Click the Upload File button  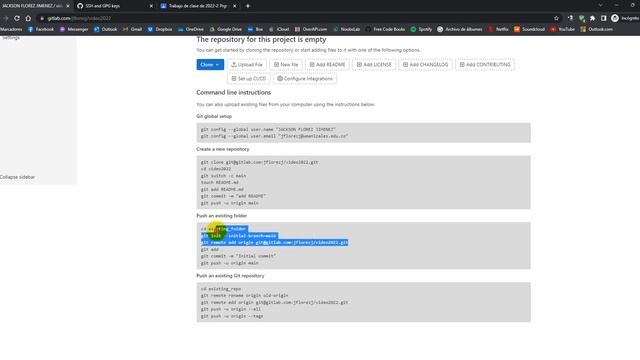(247, 64)
